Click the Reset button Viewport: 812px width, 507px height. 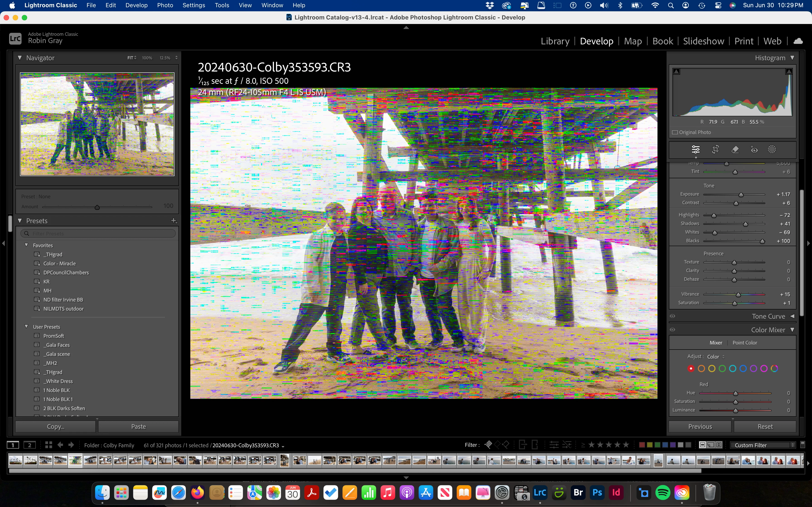click(x=765, y=426)
